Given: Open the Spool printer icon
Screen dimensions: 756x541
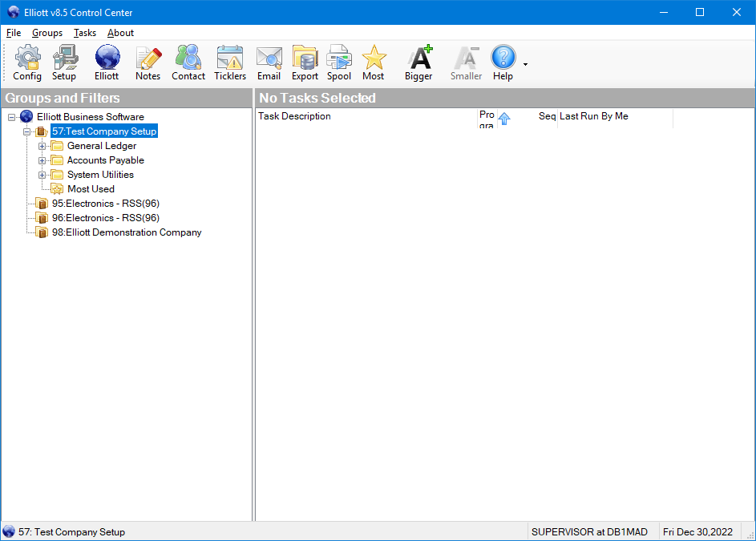Looking at the screenshot, I should tap(339, 63).
